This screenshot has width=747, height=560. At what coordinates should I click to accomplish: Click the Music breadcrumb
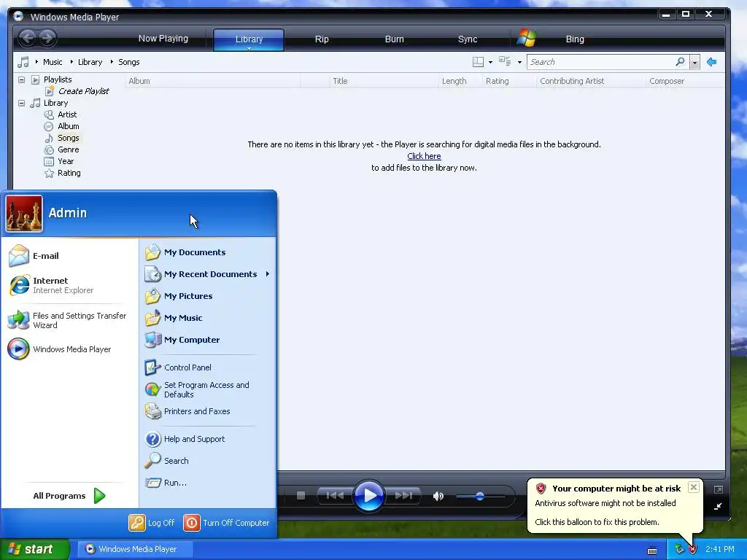click(x=53, y=62)
